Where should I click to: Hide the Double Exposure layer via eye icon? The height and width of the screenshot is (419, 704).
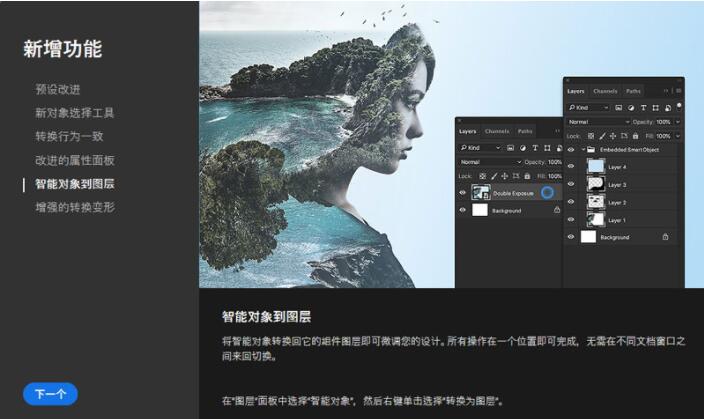[x=462, y=193]
